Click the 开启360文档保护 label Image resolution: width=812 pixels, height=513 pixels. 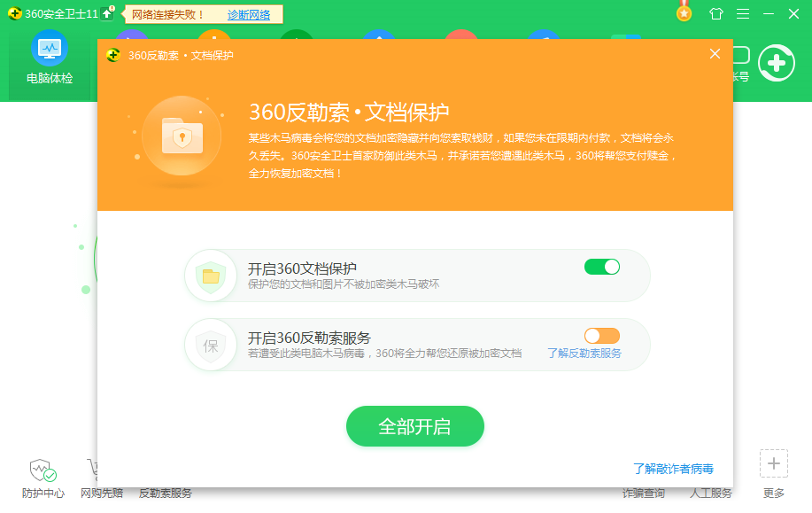(302, 269)
